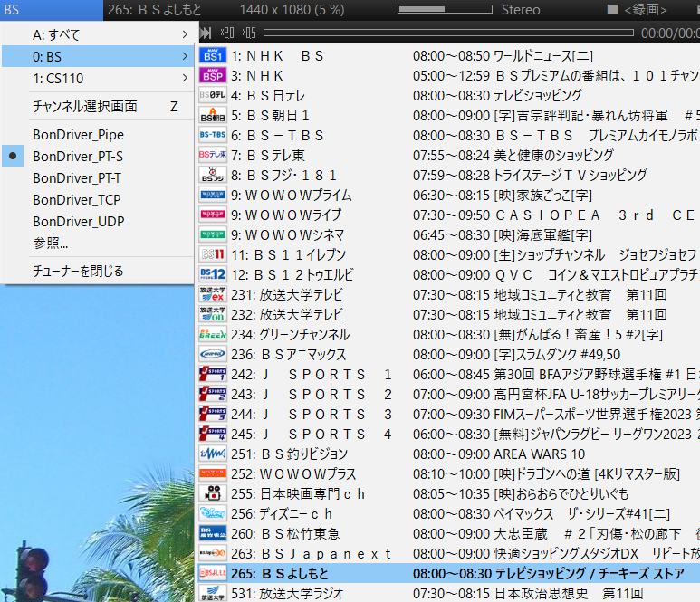Viewport: 700px width, 602px height.
Task: Select J SPORTS 2 logo icon
Action: 213,394
